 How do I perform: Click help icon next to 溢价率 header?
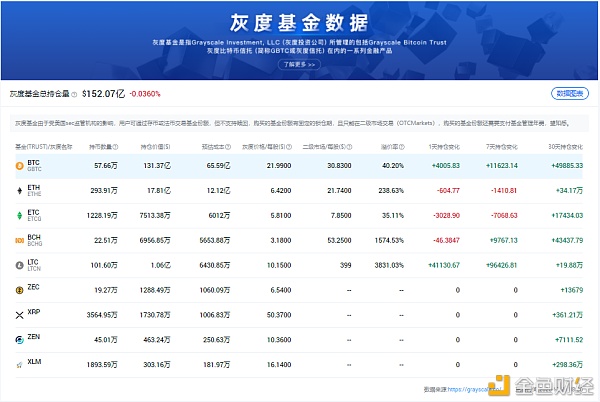click(x=402, y=147)
